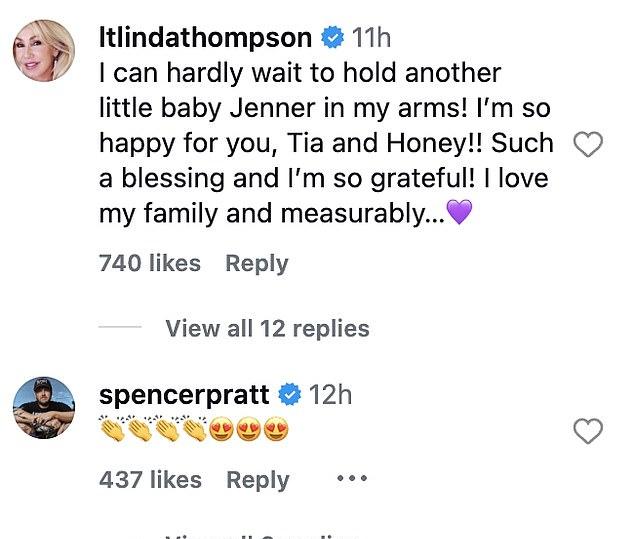Open spencerpratt's profile picture

tap(45, 409)
